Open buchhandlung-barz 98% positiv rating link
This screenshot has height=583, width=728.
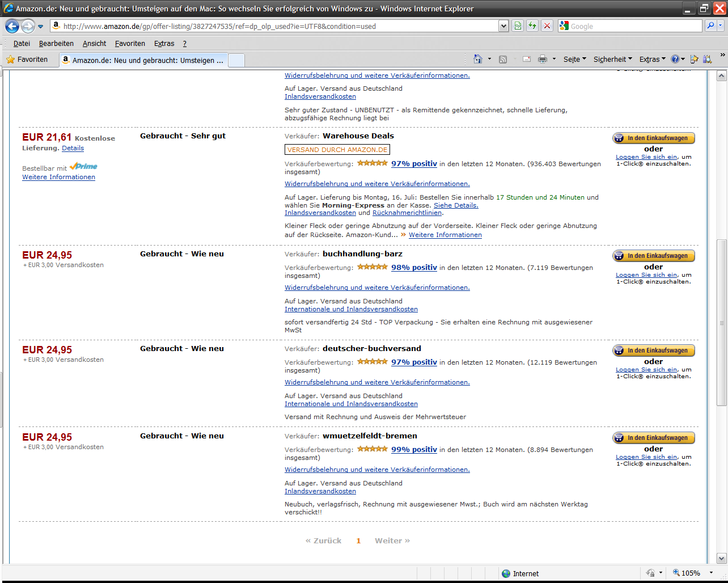point(414,267)
